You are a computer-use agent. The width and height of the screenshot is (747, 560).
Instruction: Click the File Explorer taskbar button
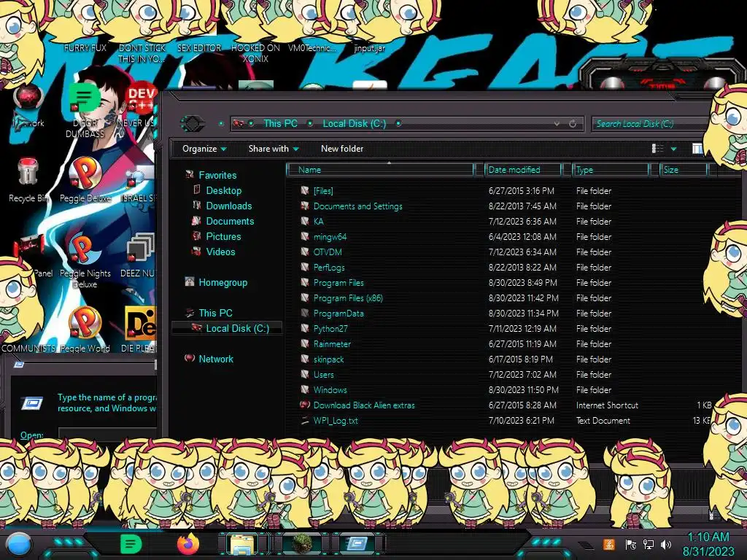pyautogui.click(x=242, y=544)
